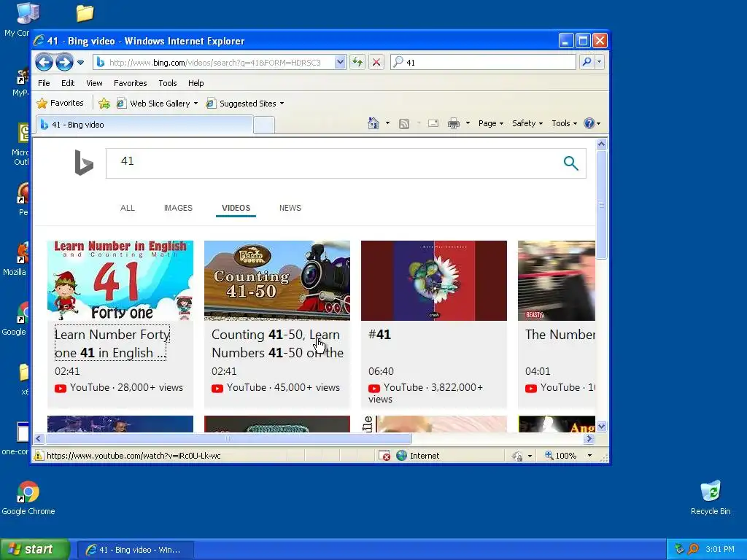
Task: Open the Favorites menu in menu bar
Action: [130, 83]
